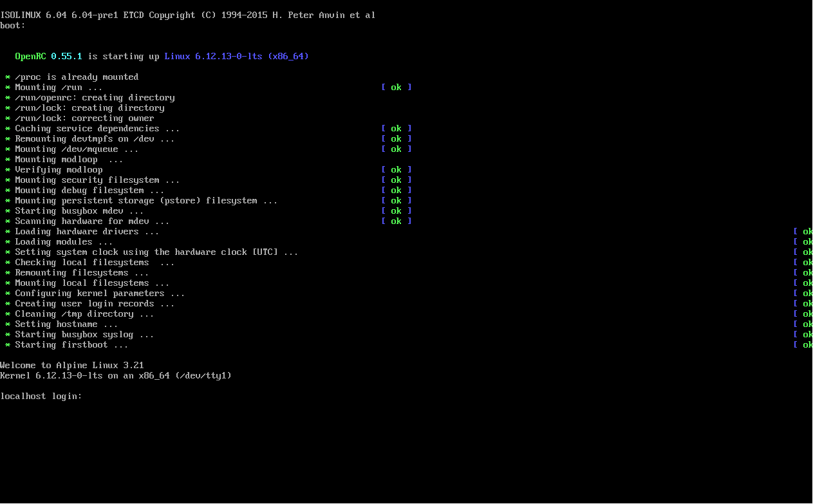Click ok status for 'Caching service dependencies'
Screen dimensions: 813x504
point(397,129)
